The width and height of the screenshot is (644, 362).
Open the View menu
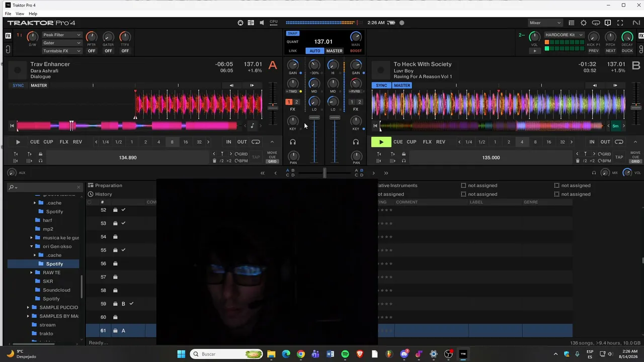(20, 14)
